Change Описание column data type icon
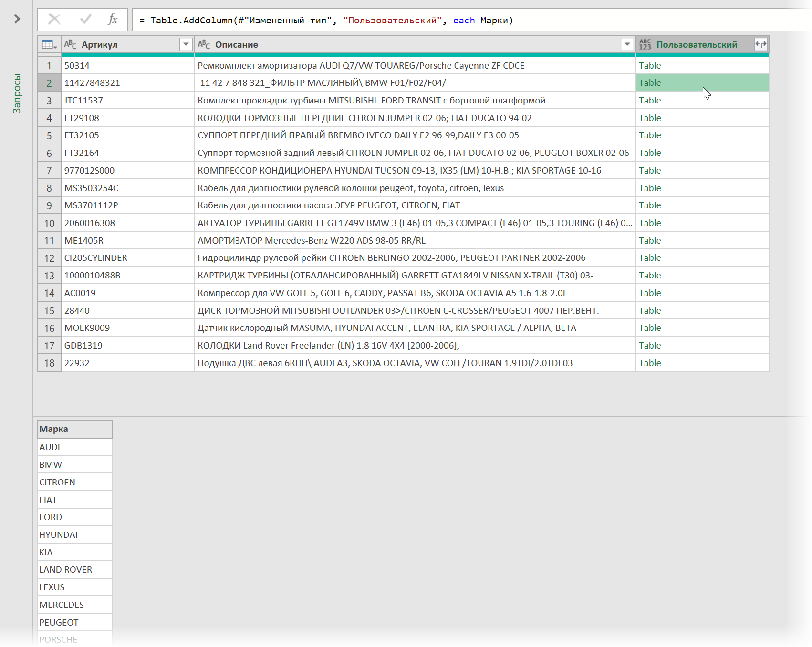Screen dimensions: 812x647 pyautogui.click(x=204, y=44)
